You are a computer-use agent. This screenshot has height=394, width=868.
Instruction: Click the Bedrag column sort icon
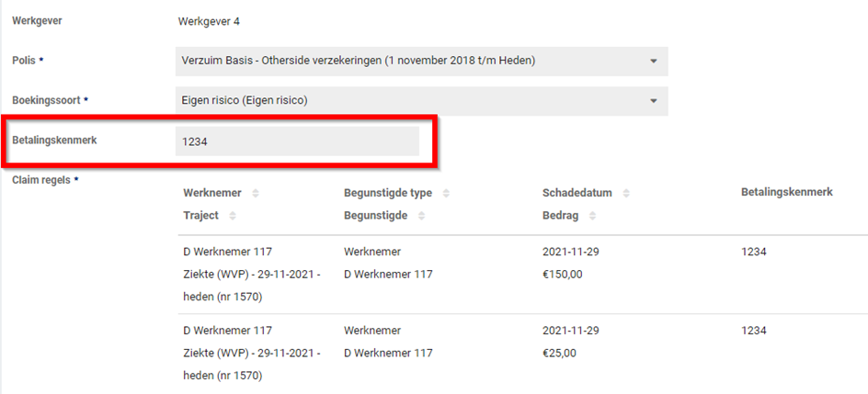[590, 215]
